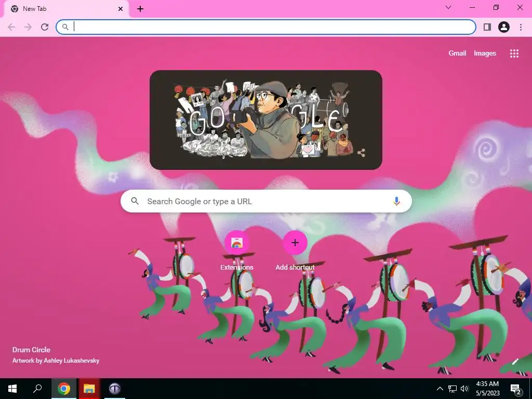Open the Extensions shortcut

tap(237, 250)
